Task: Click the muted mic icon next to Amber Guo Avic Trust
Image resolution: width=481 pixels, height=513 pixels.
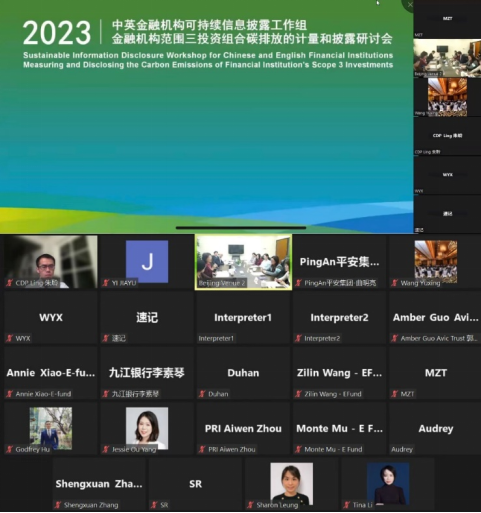Action: [x=395, y=338]
